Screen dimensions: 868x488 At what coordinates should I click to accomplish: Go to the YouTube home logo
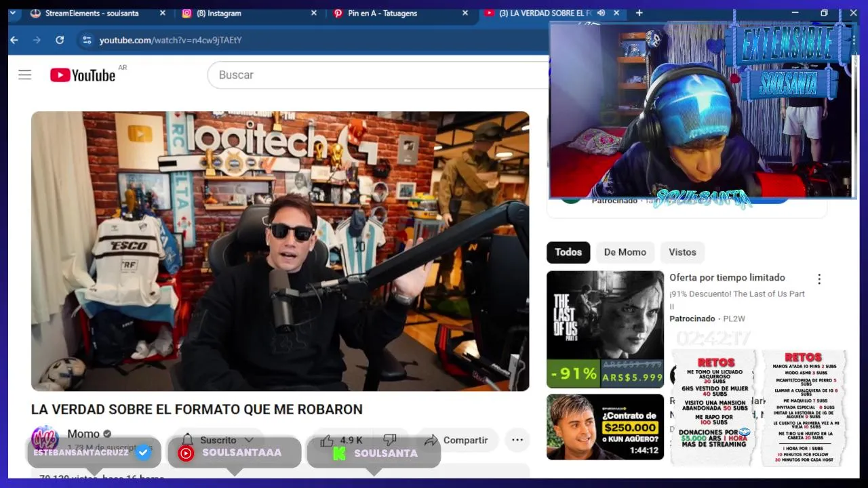tap(83, 75)
